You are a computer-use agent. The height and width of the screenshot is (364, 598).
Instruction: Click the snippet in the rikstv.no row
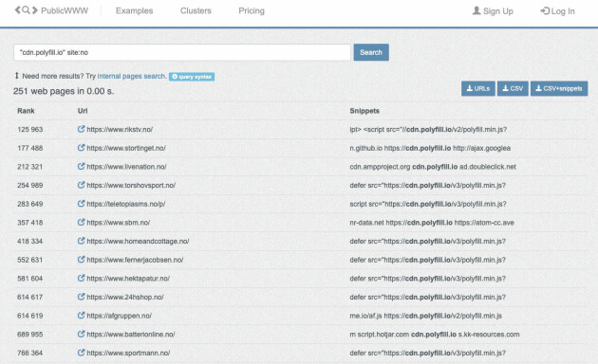pos(428,130)
